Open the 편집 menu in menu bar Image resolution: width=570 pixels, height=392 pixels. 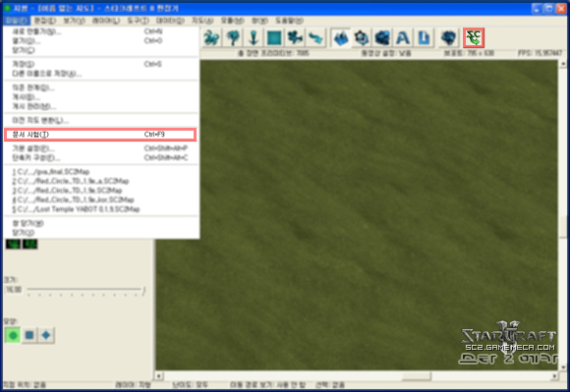click(45, 21)
